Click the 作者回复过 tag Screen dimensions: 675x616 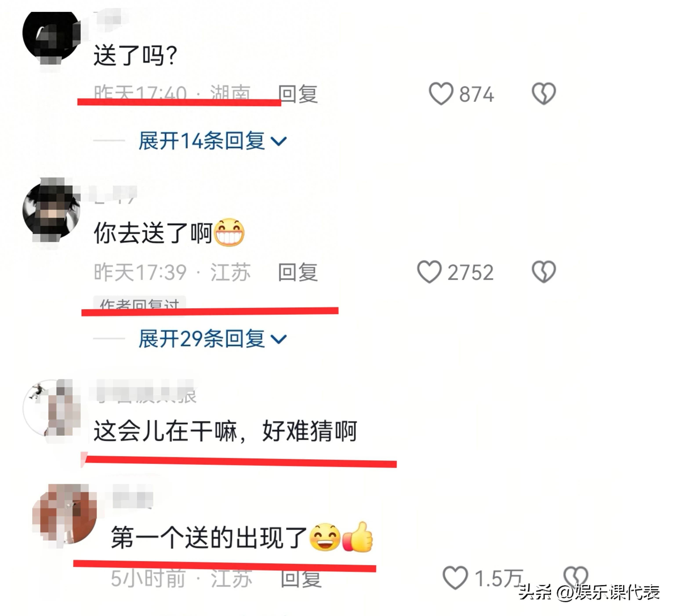140,303
